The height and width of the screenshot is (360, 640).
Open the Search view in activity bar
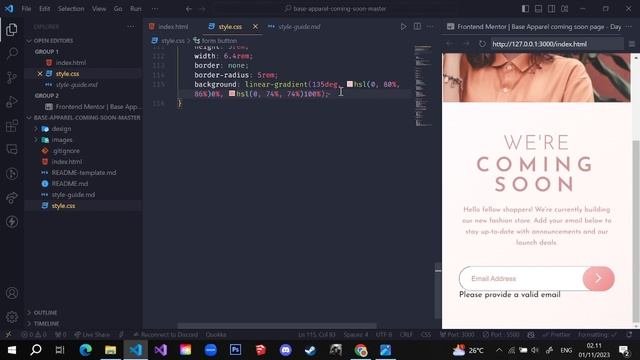coord(12,53)
